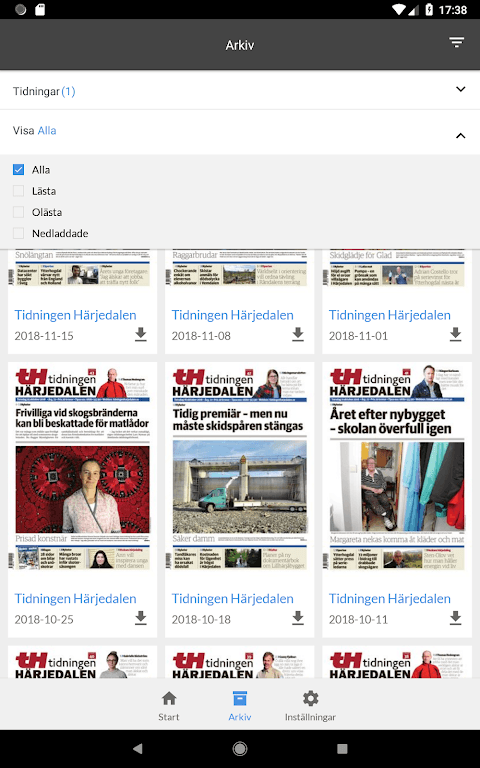The width and height of the screenshot is (480, 768).
Task: Check the Lästa checkbox
Action: click(19, 191)
